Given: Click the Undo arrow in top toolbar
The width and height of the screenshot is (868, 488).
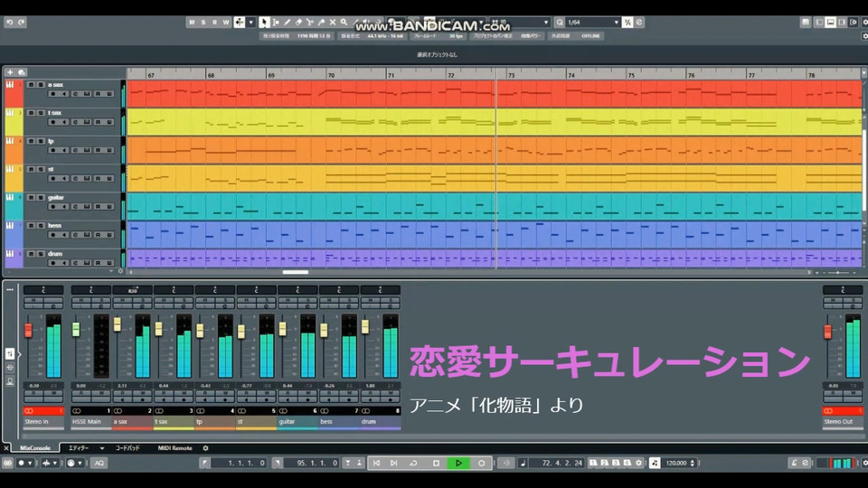Looking at the screenshot, I should tap(9, 22).
